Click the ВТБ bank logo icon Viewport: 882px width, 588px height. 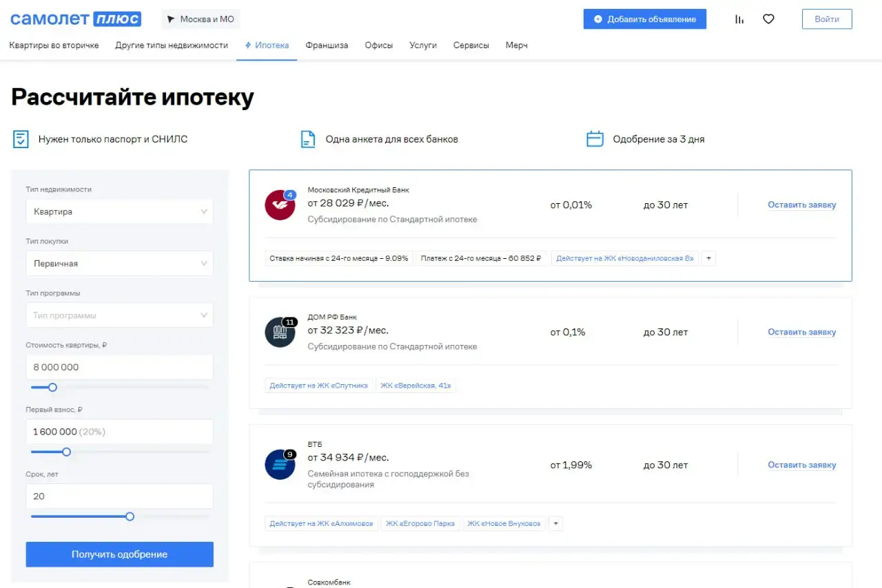(x=280, y=465)
